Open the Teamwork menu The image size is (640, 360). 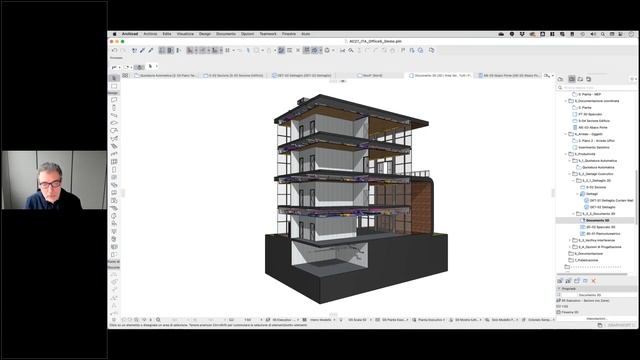268,34
